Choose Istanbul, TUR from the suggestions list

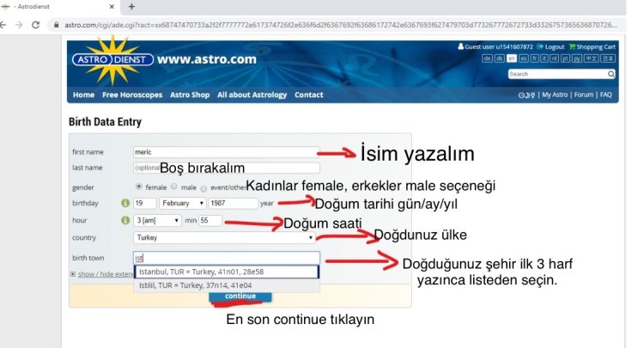pyautogui.click(x=227, y=272)
